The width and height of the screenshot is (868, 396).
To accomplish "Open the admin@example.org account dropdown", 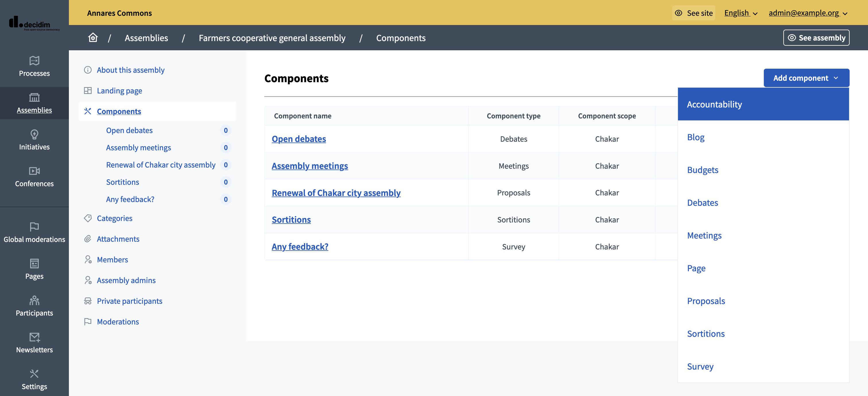I will pos(807,13).
